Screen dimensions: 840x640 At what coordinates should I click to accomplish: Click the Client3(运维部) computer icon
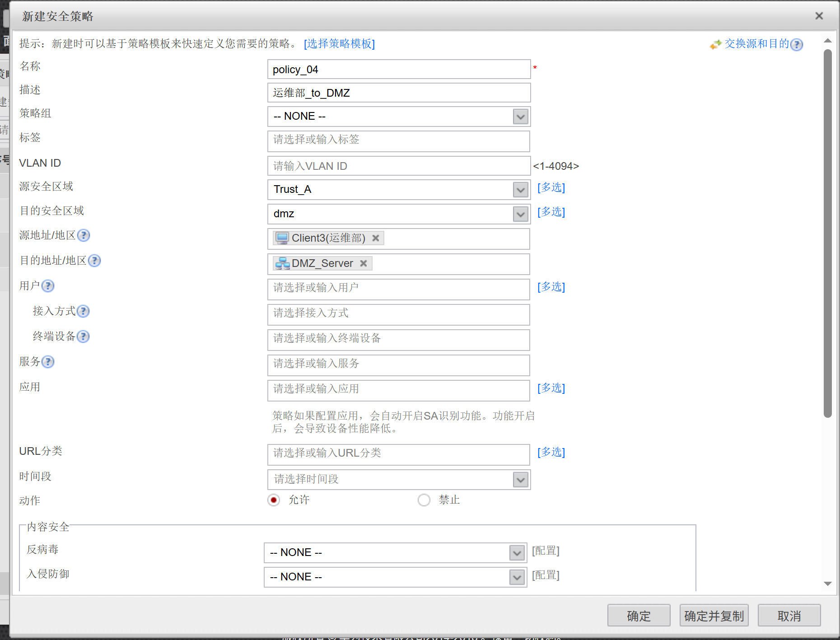[x=282, y=238]
